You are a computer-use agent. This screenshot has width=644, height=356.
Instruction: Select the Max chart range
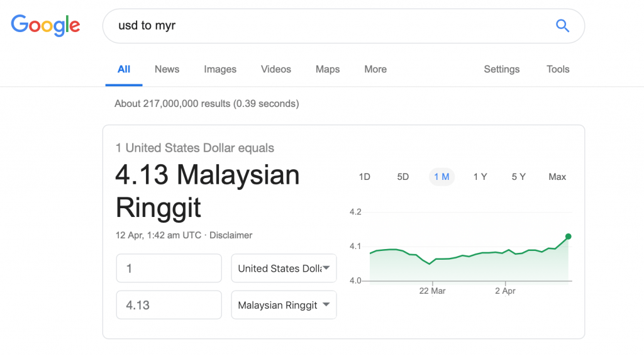pyautogui.click(x=557, y=177)
